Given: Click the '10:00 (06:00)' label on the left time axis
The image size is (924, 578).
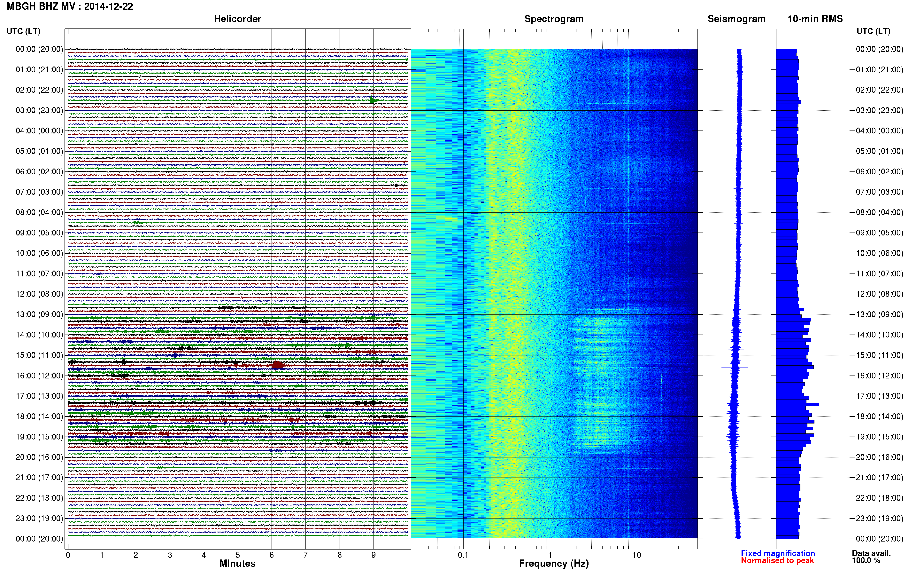Looking at the screenshot, I should tap(39, 253).
